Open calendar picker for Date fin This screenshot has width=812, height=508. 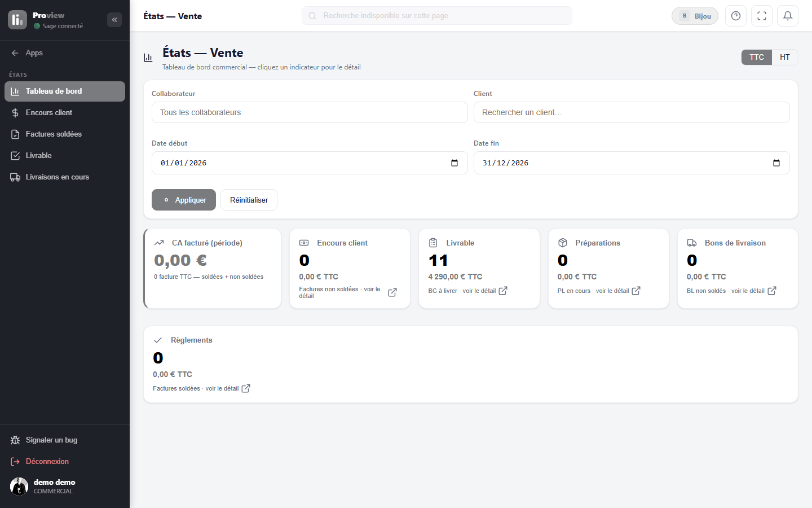pyautogui.click(x=776, y=163)
